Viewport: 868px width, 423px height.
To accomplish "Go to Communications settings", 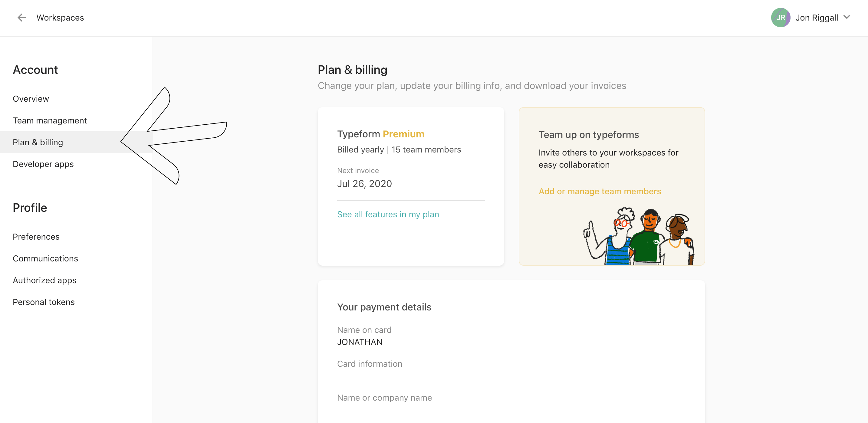I will 45,259.
